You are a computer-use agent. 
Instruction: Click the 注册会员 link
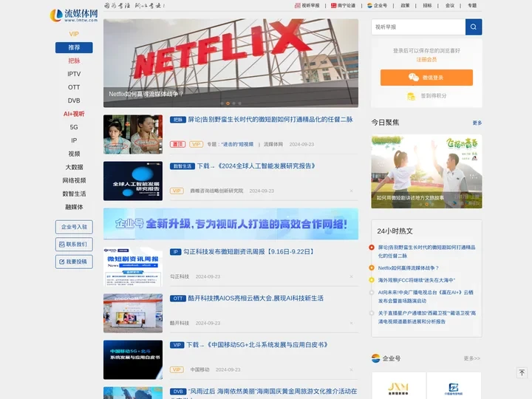[x=426, y=60]
